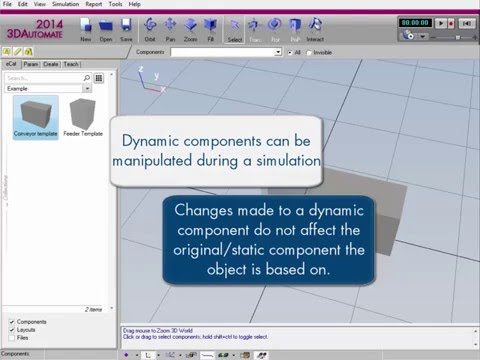Open the File menu
This screenshot has height=360, width=480.
click(7, 4)
